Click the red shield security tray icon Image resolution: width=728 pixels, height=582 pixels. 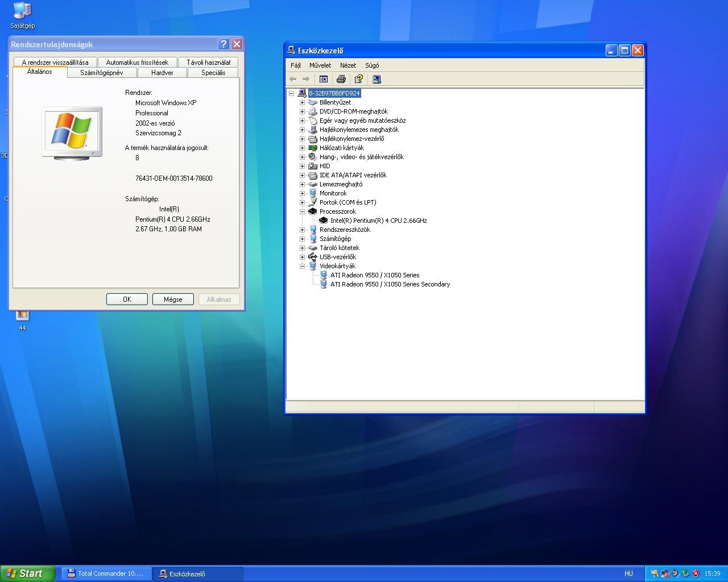click(x=696, y=573)
